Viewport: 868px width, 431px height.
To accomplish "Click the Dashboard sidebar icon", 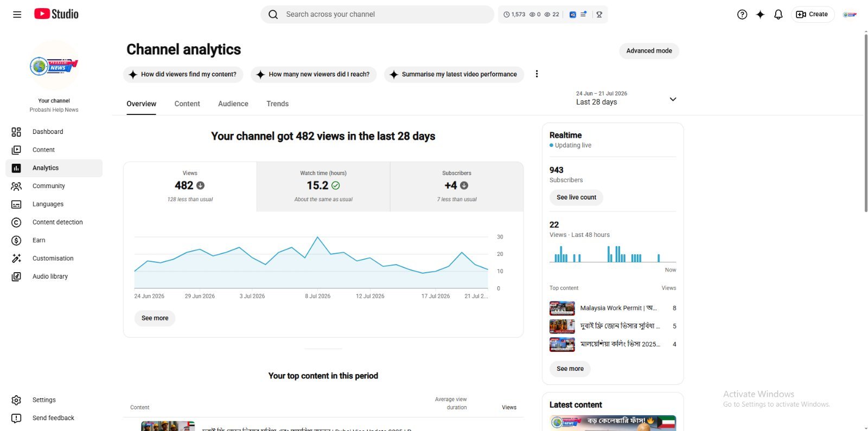I will [16, 132].
